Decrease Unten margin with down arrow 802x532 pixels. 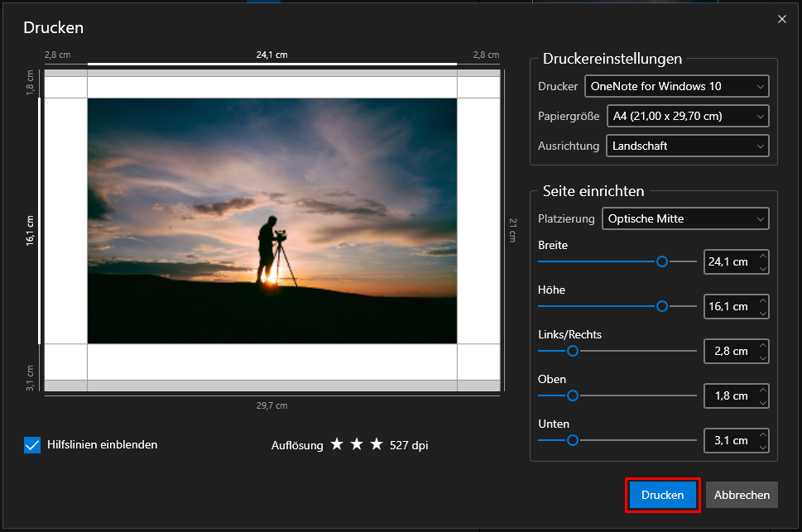763,447
